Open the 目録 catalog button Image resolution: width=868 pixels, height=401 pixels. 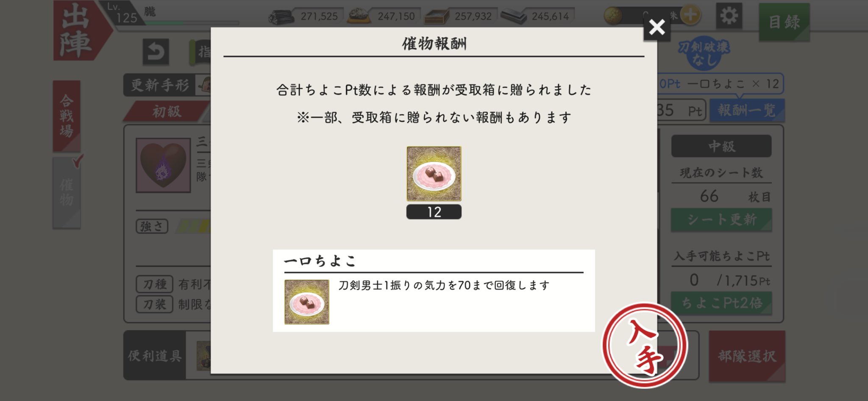coord(784,22)
